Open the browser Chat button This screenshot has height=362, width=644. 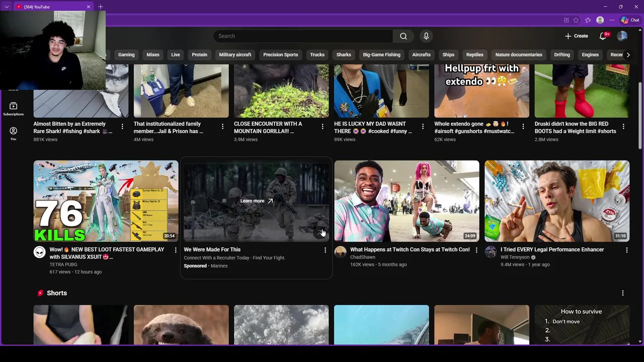click(630, 20)
